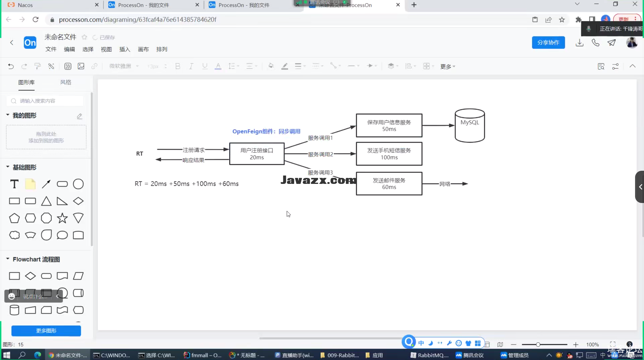Click the insert link icon

(94, 66)
